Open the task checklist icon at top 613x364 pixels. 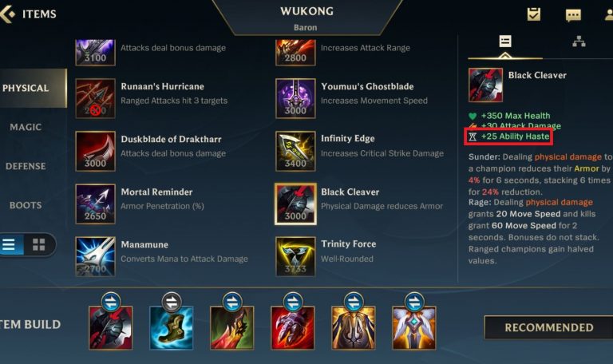click(x=534, y=14)
